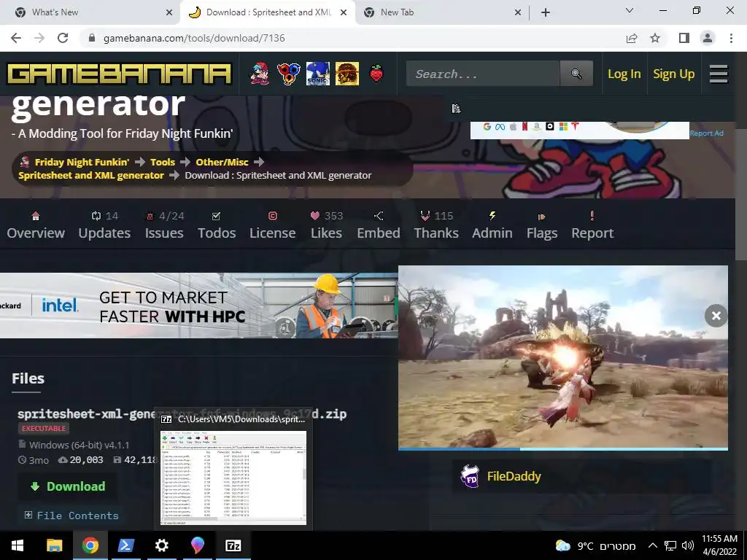Open the Windows Start menu
This screenshot has height=560, width=747.
[18, 545]
